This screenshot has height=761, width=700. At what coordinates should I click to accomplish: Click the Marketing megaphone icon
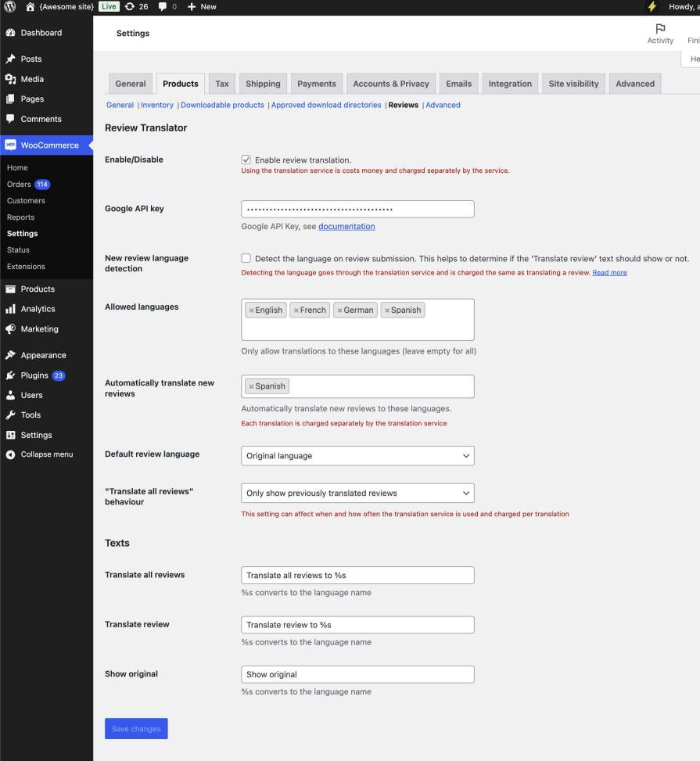[11, 329]
